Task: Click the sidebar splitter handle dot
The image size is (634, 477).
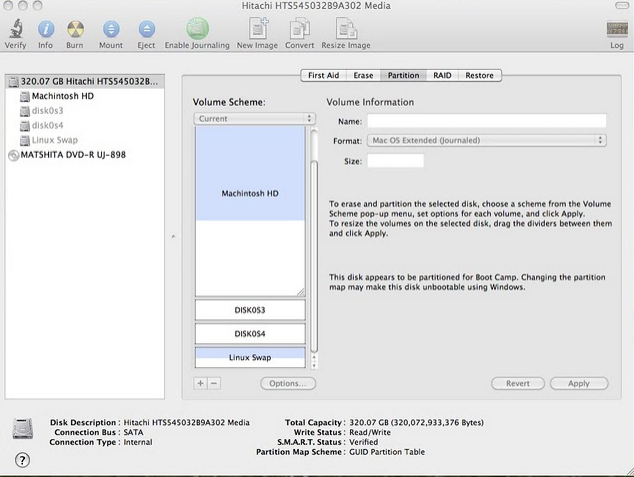Action: (173, 236)
